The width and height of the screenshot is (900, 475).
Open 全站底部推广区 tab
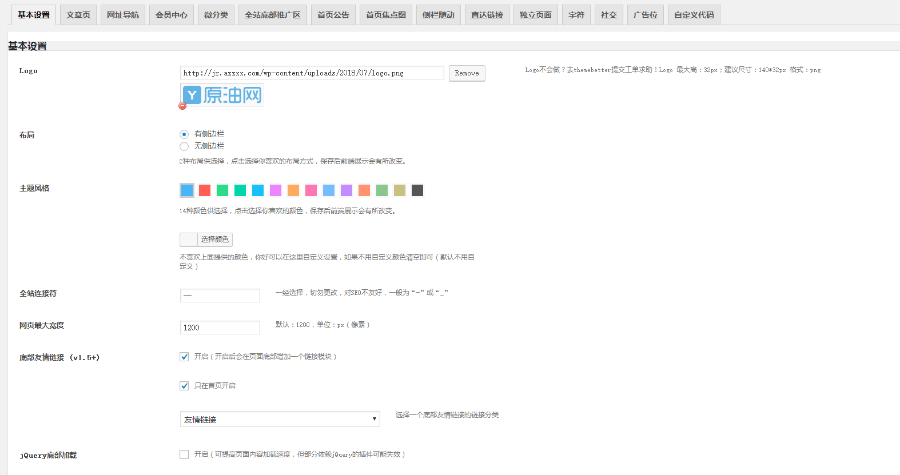[x=273, y=15]
